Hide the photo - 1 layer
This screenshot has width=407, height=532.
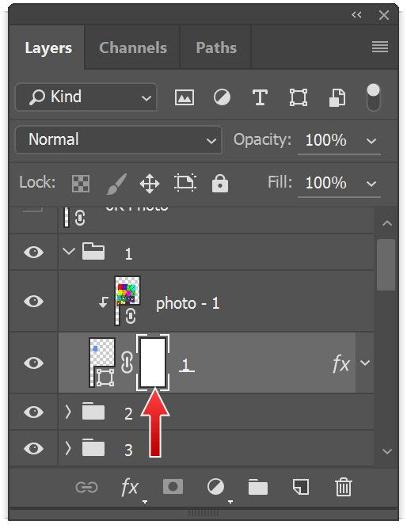point(33,302)
